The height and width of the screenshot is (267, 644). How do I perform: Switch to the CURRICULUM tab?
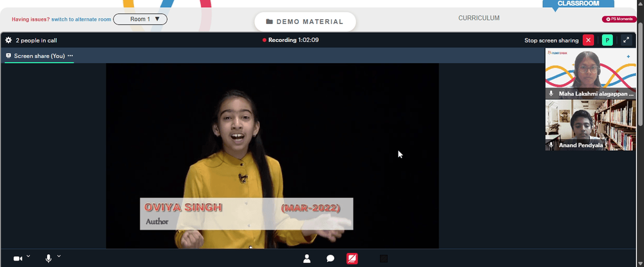click(479, 18)
